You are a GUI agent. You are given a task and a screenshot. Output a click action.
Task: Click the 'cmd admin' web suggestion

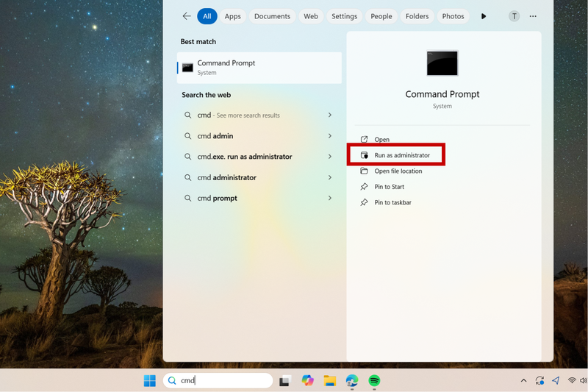(x=259, y=136)
